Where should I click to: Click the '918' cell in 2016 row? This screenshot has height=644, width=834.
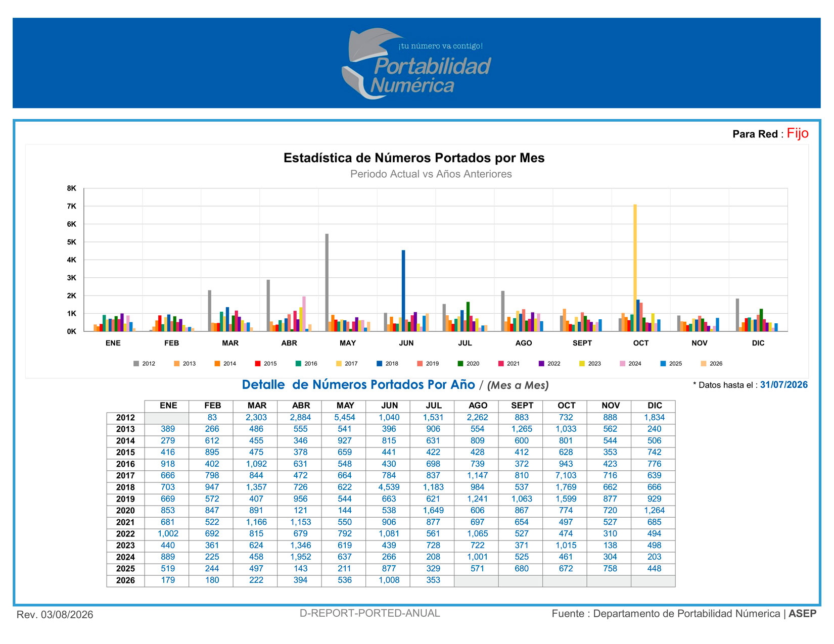click(x=168, y=464)
